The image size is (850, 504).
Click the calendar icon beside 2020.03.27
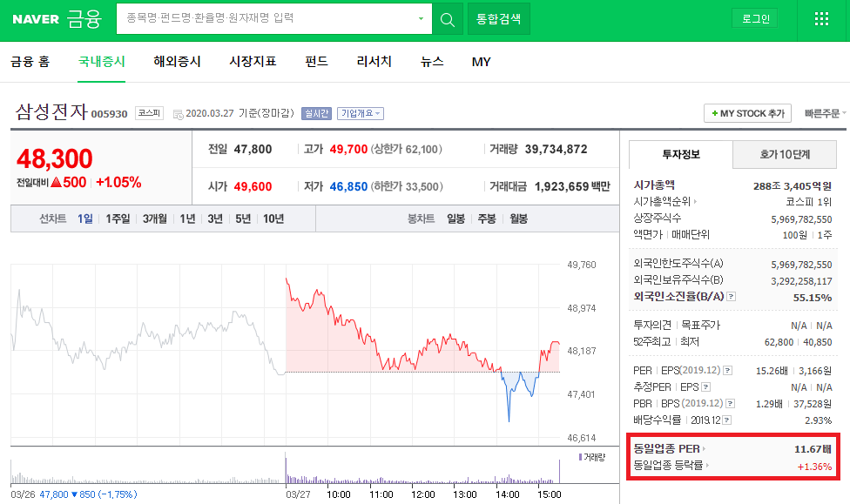[x=178, y=114]
